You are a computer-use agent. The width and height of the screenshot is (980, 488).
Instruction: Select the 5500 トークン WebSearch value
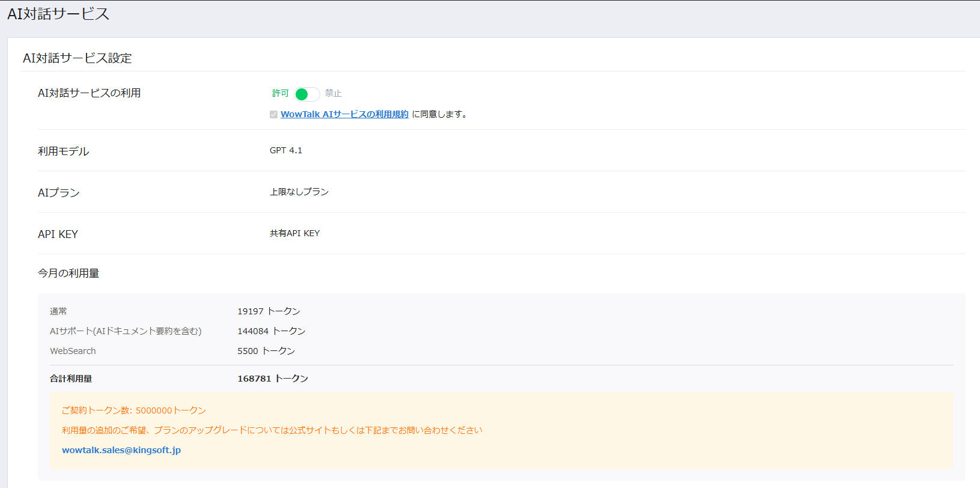266,351
